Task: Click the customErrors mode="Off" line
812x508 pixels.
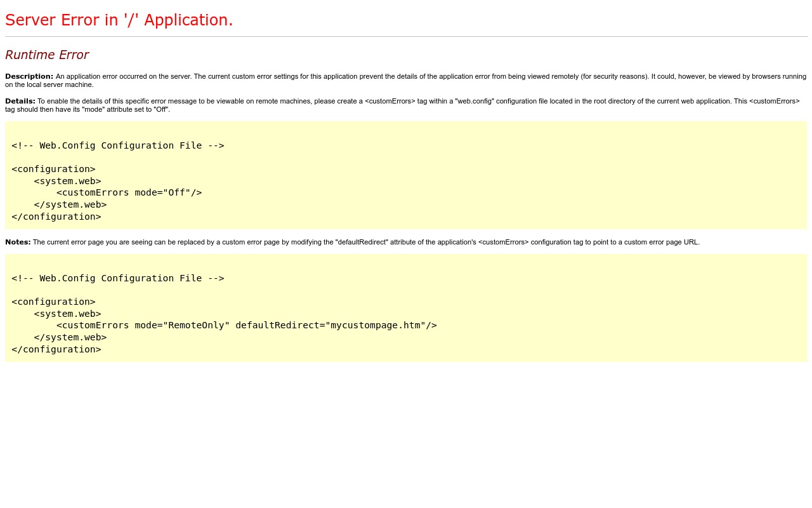Action: tap(129, 192)
